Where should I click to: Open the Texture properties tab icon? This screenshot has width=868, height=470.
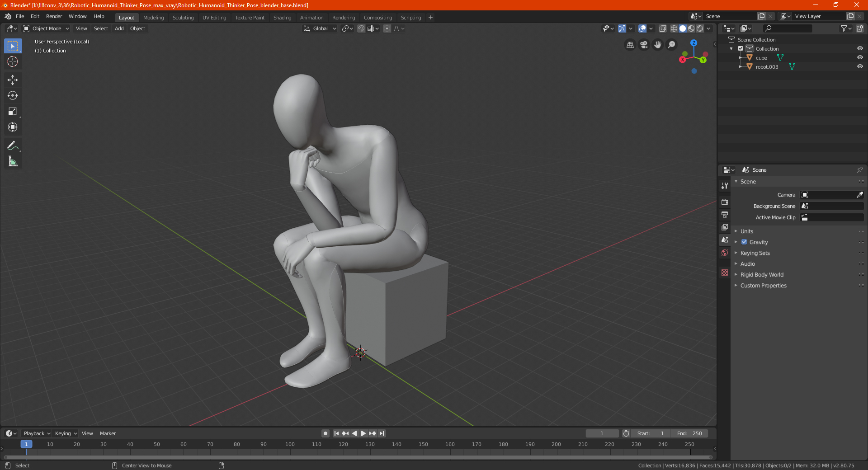click(725, 273)
